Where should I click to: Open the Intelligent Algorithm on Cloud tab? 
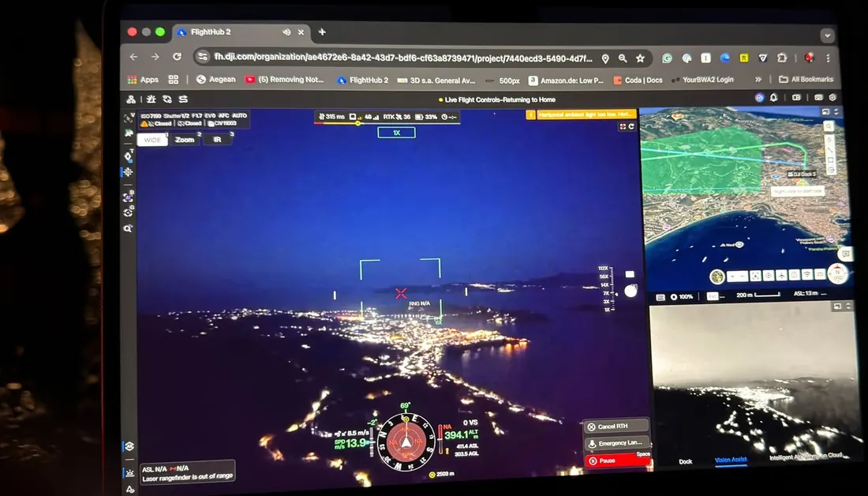806,456
